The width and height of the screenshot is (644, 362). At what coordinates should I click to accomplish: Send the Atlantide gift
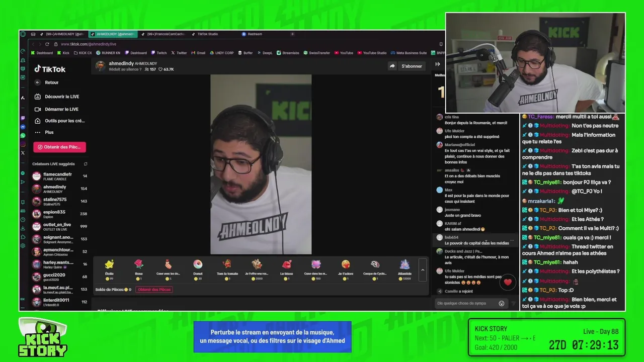pyautogui.click(x=405, y=269)
